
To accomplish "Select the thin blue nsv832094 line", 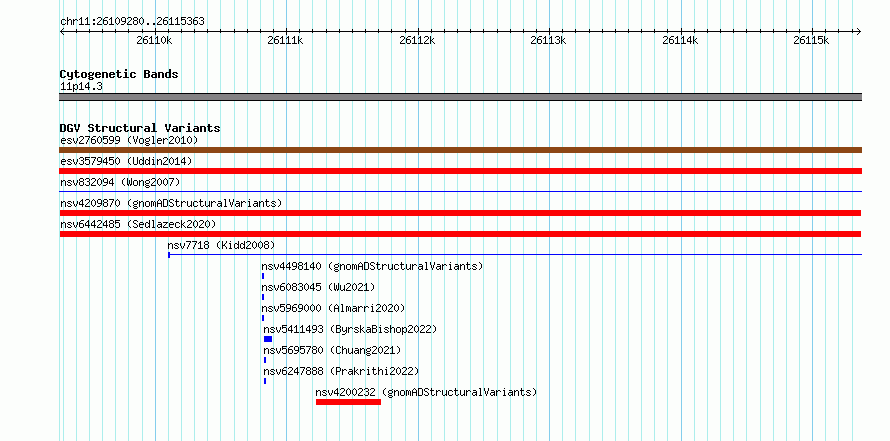I will pyautogui.click(x=460, y=192).
